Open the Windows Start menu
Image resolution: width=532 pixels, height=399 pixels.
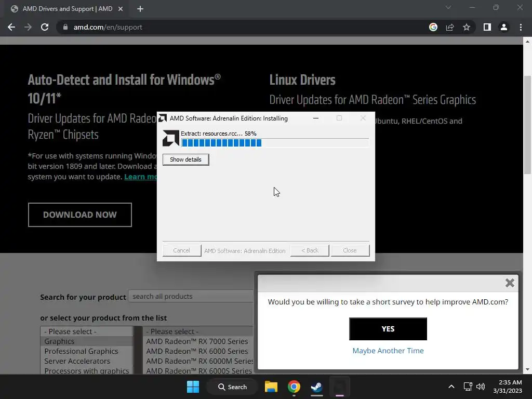click(193, 387)
